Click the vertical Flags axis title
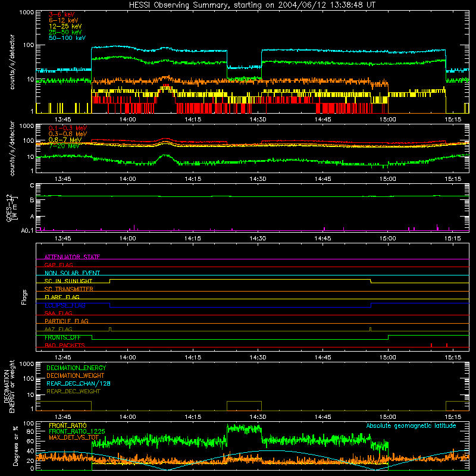Screen dimensions: 476x476 pos(24,297)
